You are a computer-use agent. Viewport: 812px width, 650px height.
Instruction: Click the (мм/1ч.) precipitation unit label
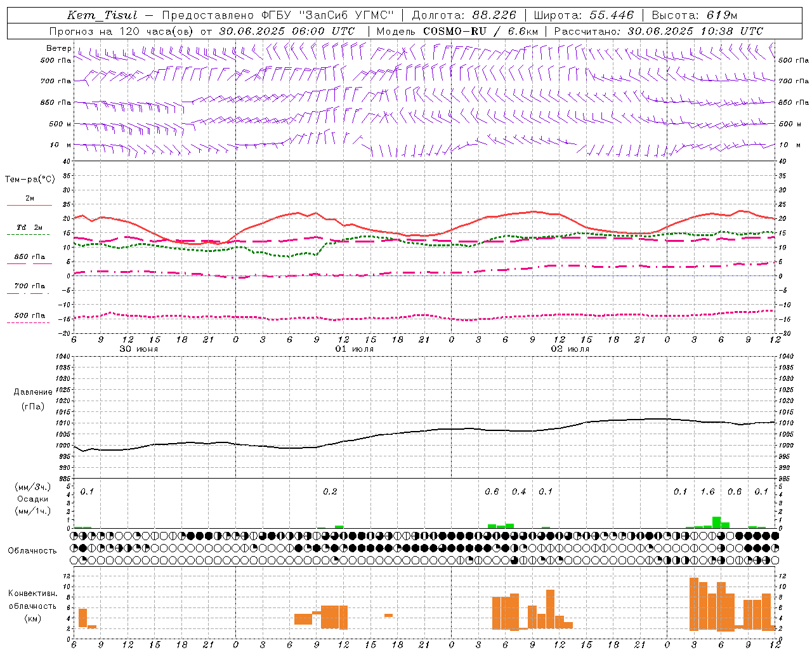pos(33,511)
